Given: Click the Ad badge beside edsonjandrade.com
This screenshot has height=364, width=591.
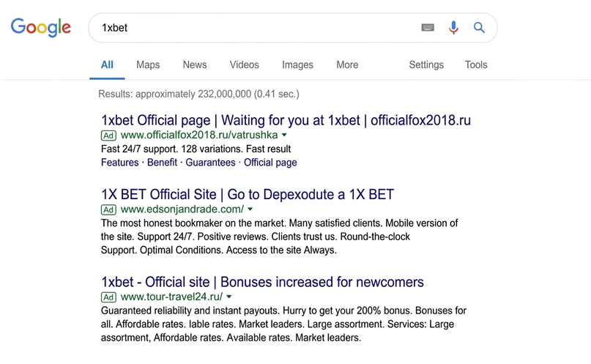Looking at the screenshot, I should click(108, 209).
